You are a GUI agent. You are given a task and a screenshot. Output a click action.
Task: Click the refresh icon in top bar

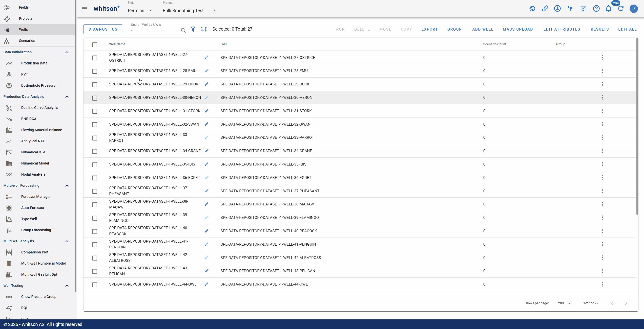[621, 9]
